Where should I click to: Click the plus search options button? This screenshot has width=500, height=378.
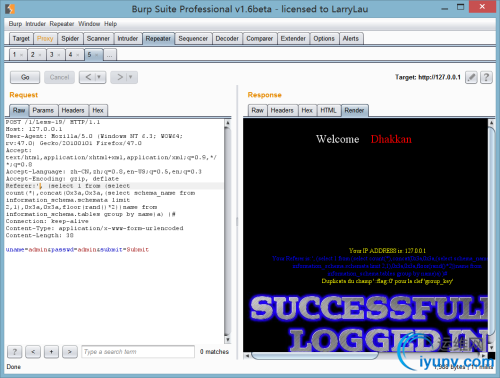[51, 352]
